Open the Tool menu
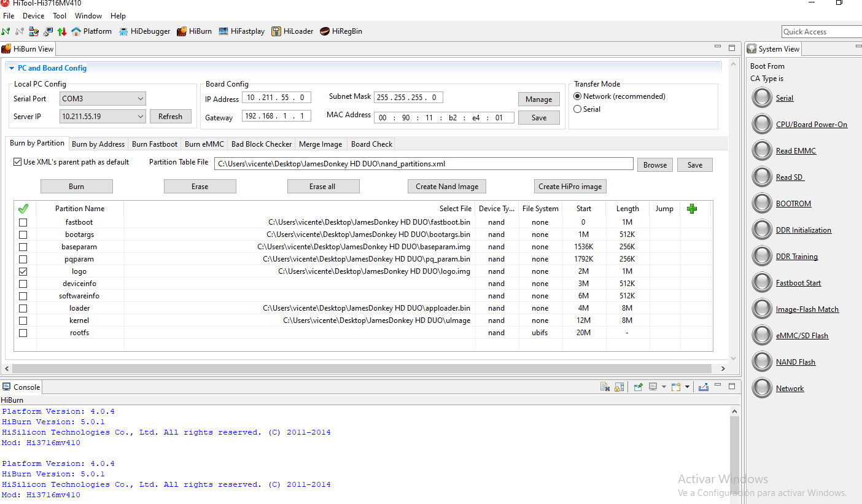Screen dimensions: 862x504 pyautogui.click(x=60, y=16)
